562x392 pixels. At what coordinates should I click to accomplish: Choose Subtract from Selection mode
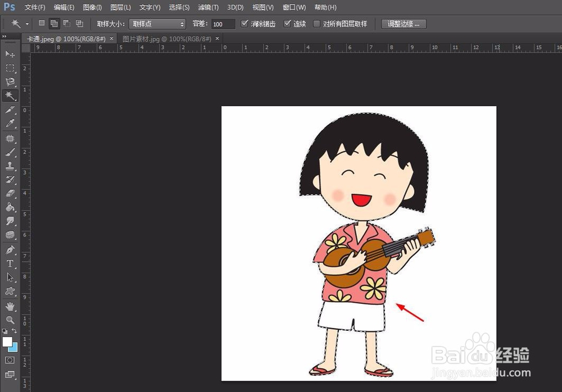point(67,23)
